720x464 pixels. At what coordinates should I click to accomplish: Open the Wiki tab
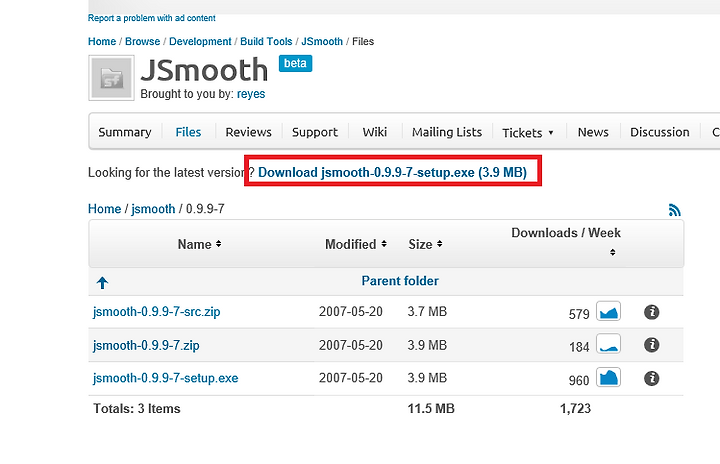click(375, 132)
